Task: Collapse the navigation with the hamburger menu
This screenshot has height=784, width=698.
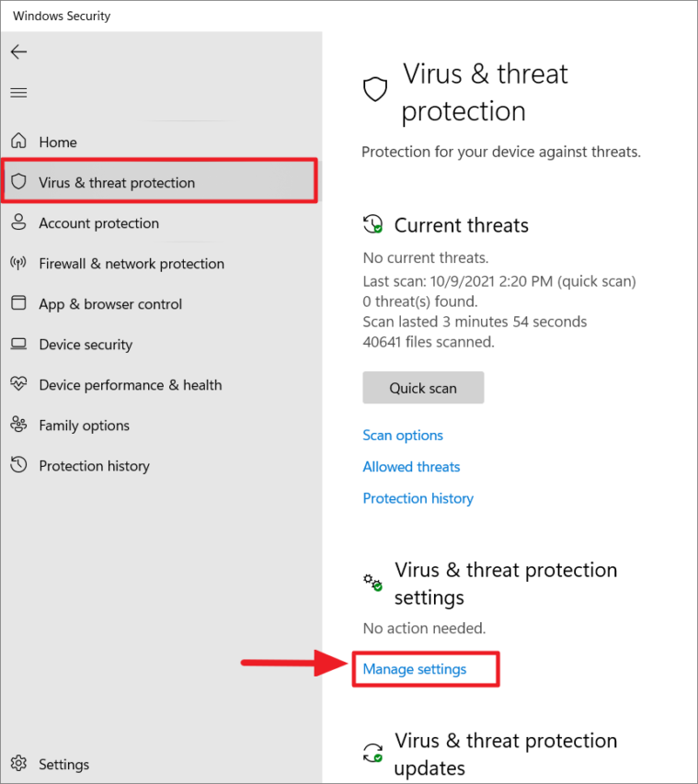Action: point(19,92)
